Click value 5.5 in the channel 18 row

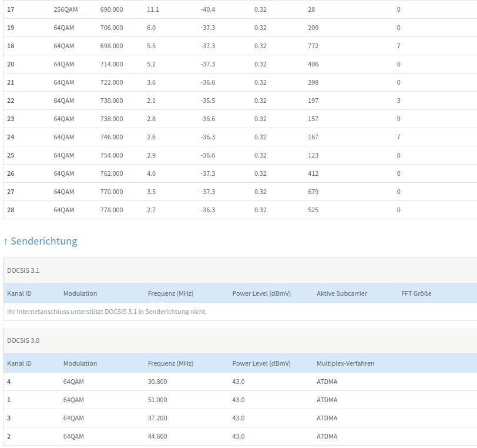click(151, 46)
